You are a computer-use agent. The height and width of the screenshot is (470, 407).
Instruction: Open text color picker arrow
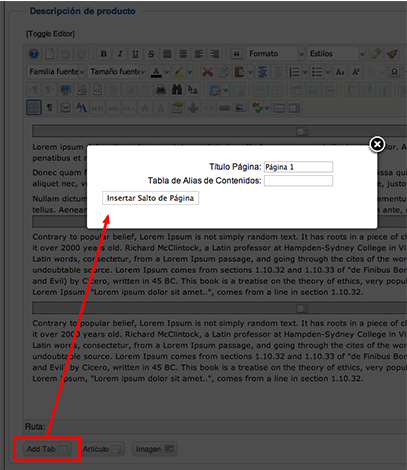click(167, 72)
